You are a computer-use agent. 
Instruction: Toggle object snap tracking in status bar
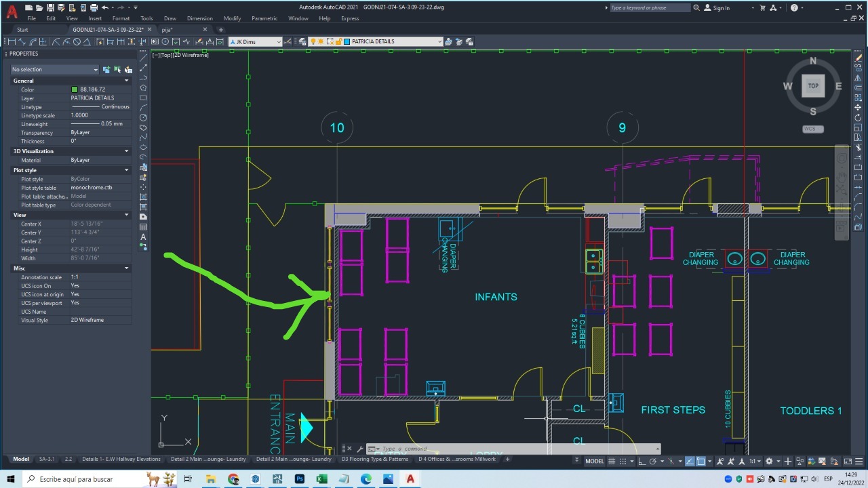pos(690,461)
